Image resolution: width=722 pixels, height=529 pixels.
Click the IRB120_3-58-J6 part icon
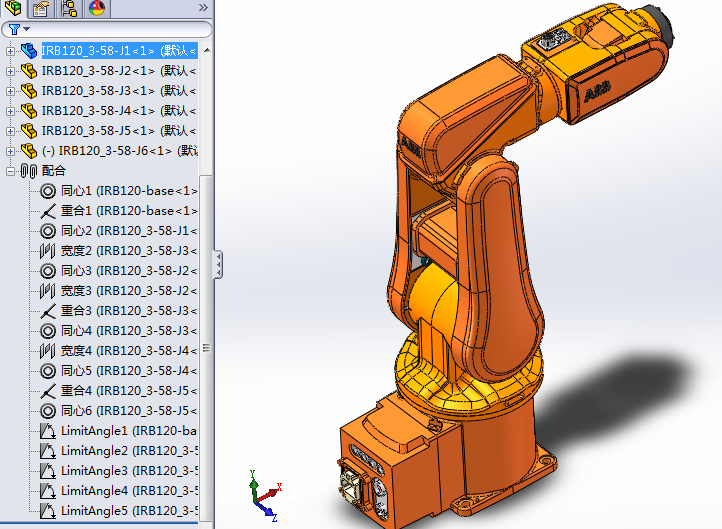point(29,151)
